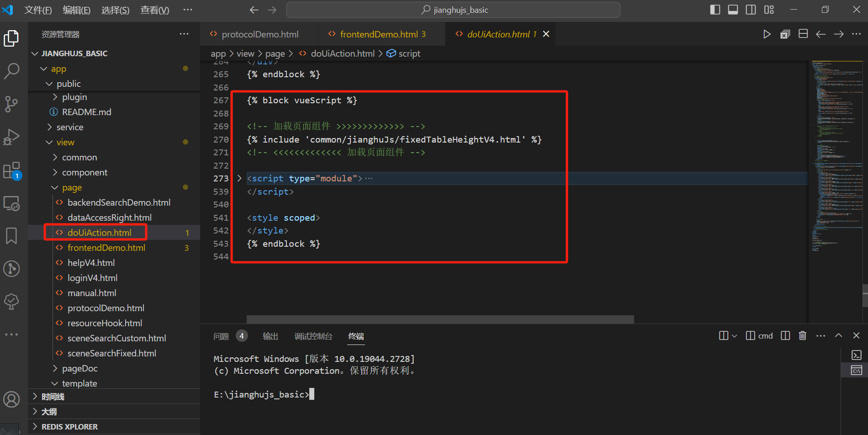Open Explorer panel more actions
868x435 pixels.
[x=184, y=34]
